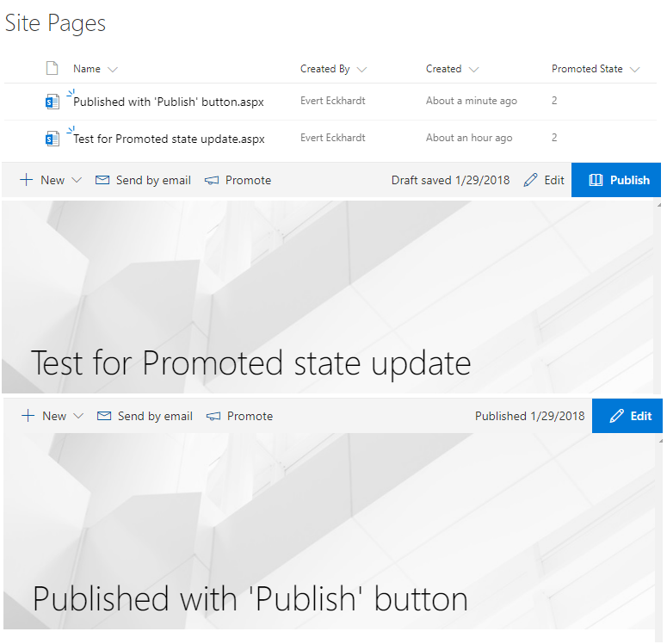Click the page icon beside 'Test for Promoted state update.aspx'

[x=52, y=138]
